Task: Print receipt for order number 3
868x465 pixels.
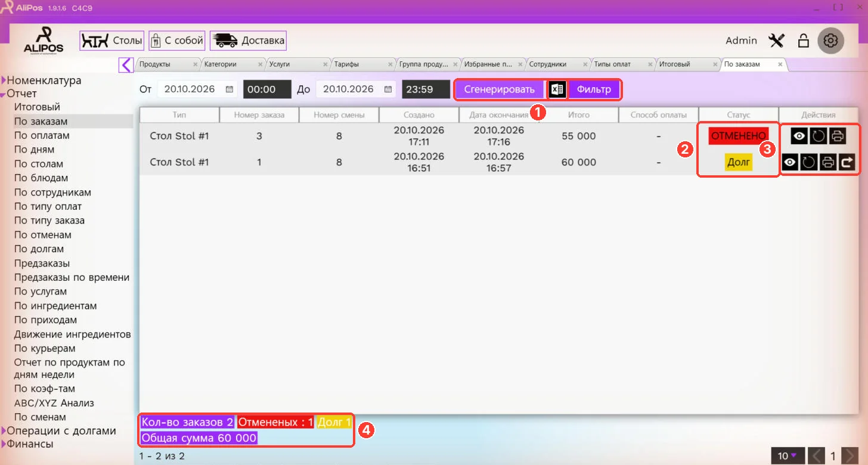Action: [x=838, y=136]
